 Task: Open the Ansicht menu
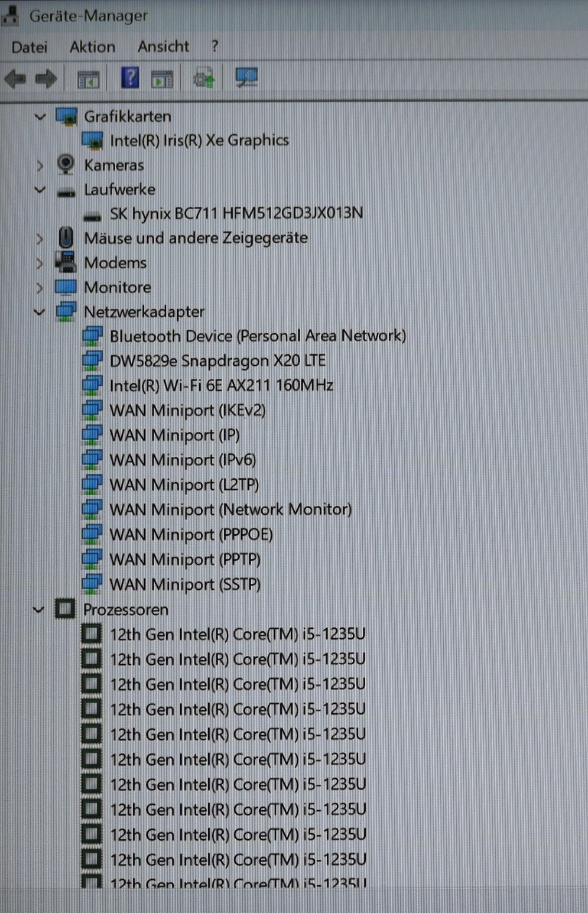click(163, 47)
